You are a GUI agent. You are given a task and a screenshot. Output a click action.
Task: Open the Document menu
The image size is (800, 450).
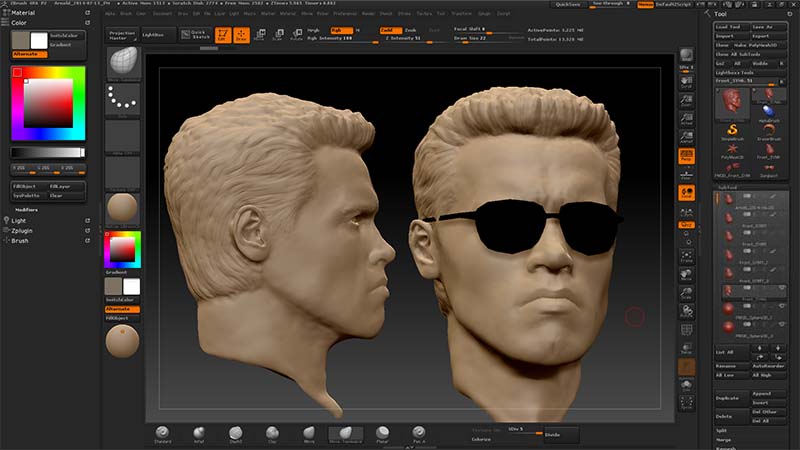tap(162, 14)
